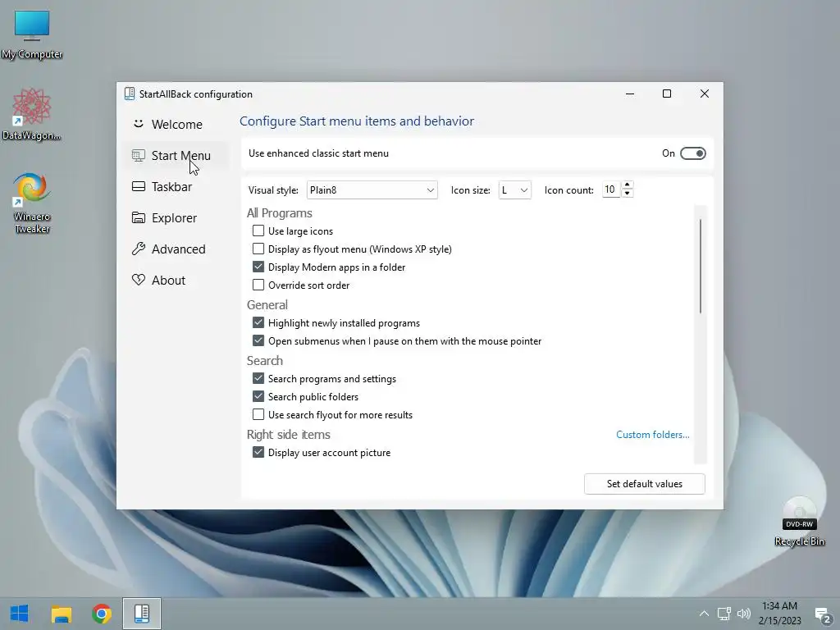Click the Icon count number field
This screenshot has height=630, width=840.
point(610,189)
